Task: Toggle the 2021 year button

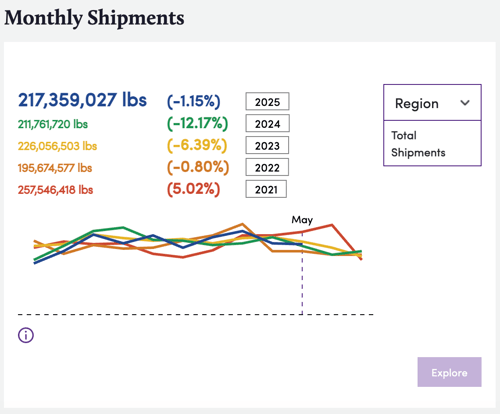Action: click(266, 189)
